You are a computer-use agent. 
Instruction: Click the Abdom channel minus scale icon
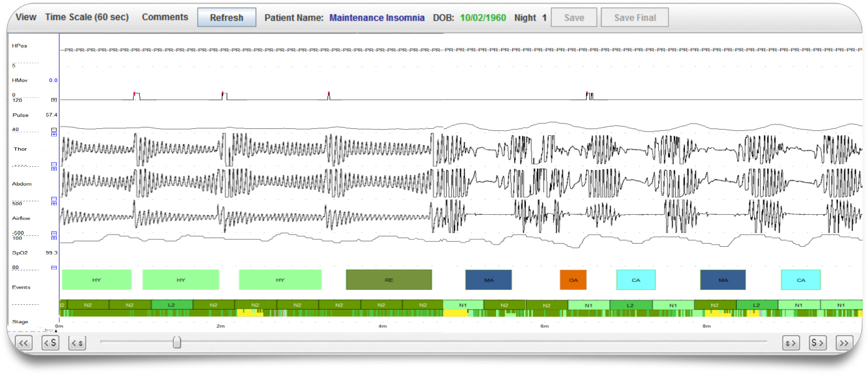pyautogui.click(x=54, y=199)
